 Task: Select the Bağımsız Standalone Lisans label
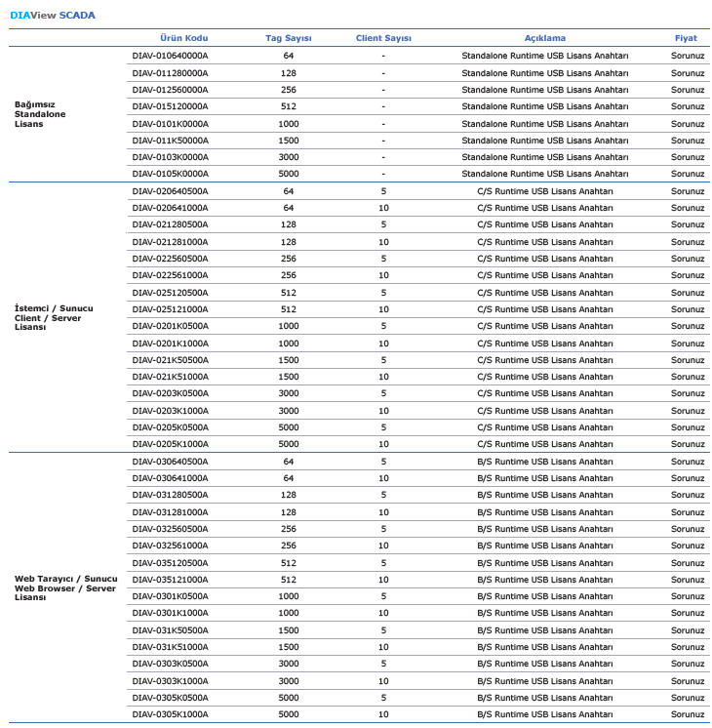[x=40, y=114]
